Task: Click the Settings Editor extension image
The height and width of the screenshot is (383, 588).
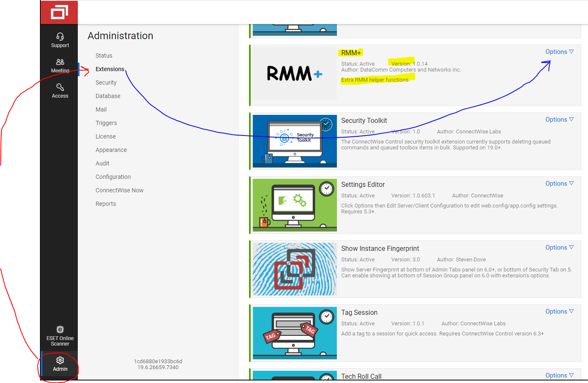Action: 294,205
